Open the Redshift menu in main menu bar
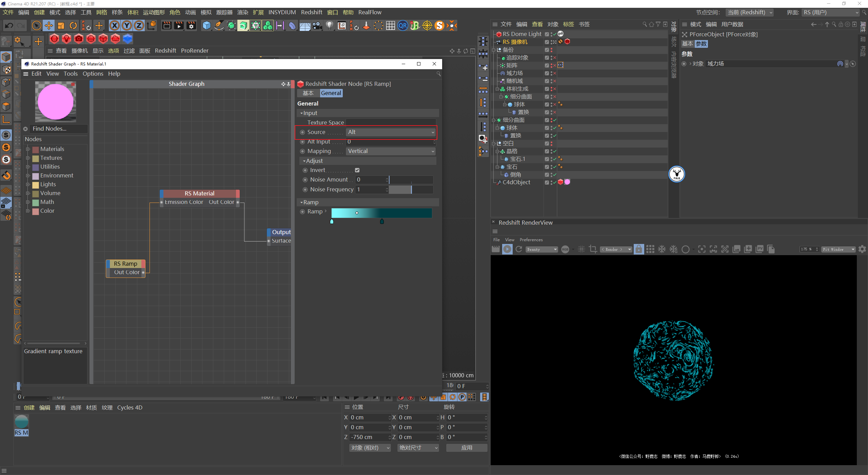The image size is (868, 475). [x=311, y=12]
